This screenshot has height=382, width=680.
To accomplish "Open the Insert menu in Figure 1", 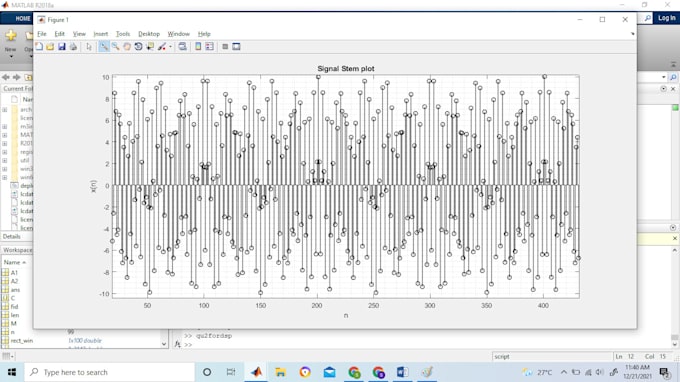I will click(x=101, y=34).
